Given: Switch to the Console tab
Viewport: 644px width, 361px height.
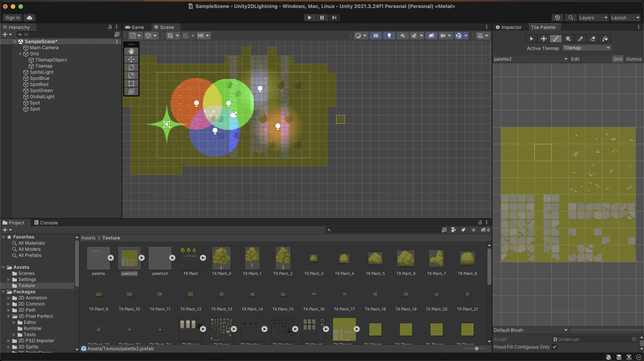Looking at the screenshot, I should tap(46, 223).
